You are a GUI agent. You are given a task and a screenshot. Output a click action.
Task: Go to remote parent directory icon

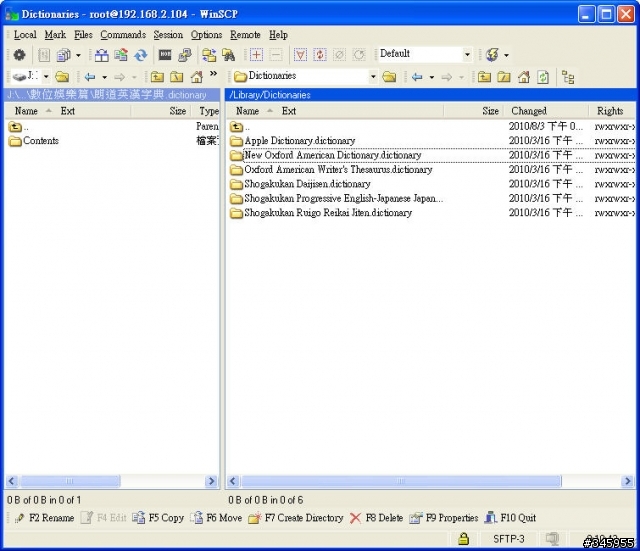click(x=484, y=77)
